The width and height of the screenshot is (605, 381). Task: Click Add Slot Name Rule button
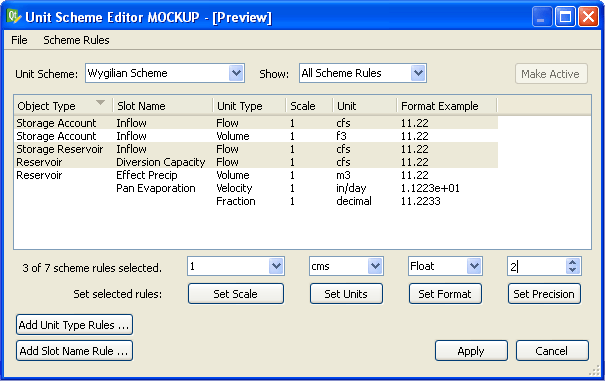click(74, 351)
